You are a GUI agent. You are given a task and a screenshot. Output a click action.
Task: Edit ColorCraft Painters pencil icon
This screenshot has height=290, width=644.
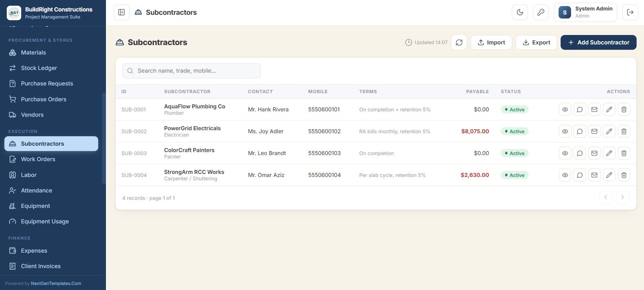coord(609,153)
